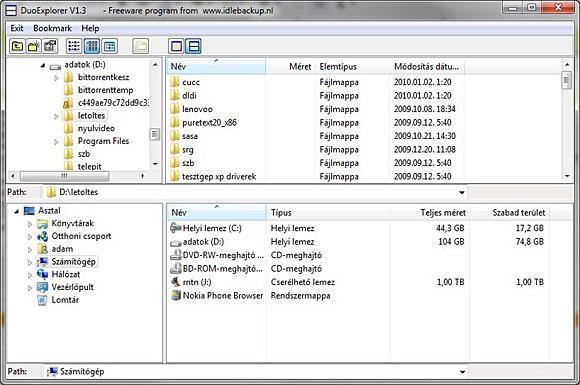
Task: Open the Exit menu
Action: tap(17, 28)
